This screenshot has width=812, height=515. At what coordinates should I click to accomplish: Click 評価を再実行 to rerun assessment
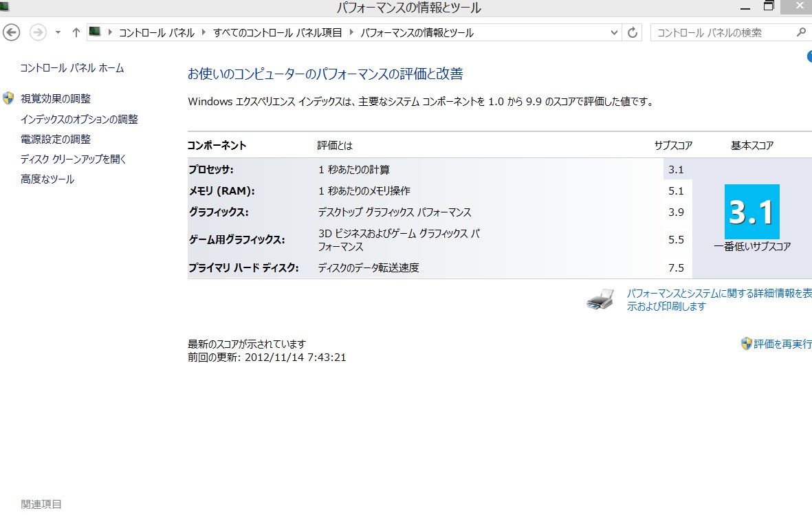782,344
